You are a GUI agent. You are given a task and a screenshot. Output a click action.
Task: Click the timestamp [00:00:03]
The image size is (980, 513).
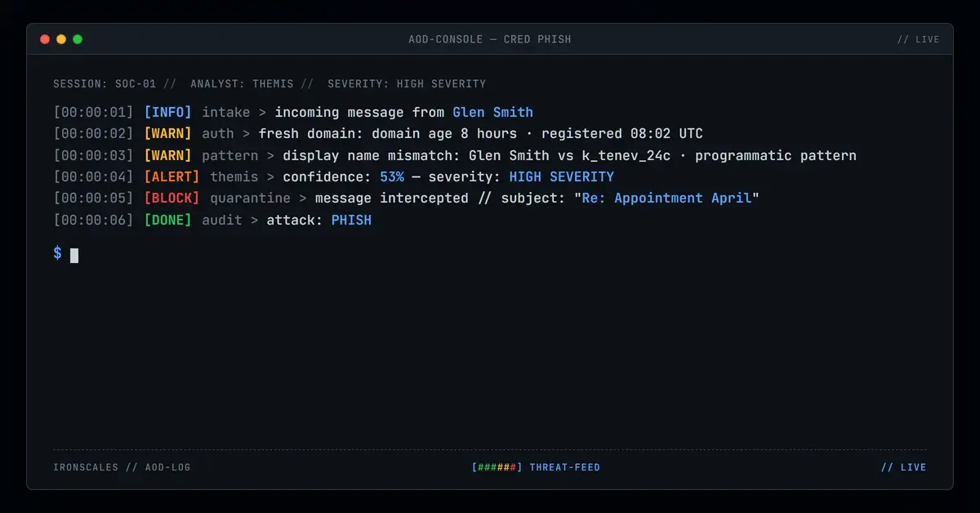[93, 155]
